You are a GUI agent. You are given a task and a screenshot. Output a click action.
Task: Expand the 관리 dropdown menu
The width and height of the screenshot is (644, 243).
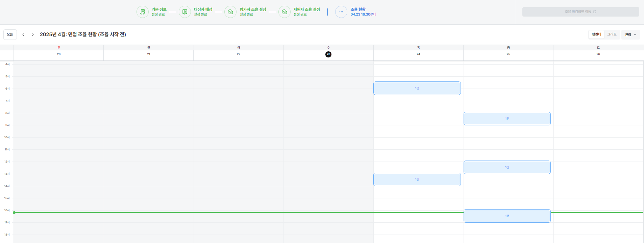pyautogui.click(x=630, y=34)
